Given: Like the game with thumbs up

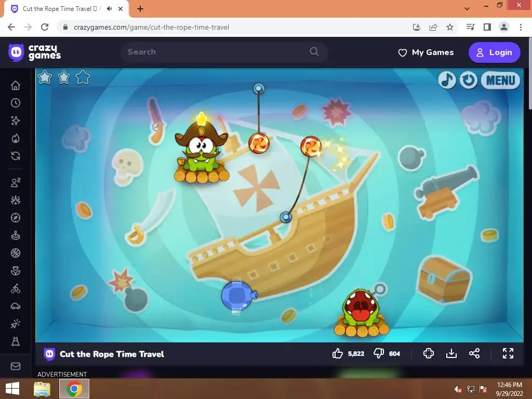Looking at the screenshot, I should [x=338, y=353].
